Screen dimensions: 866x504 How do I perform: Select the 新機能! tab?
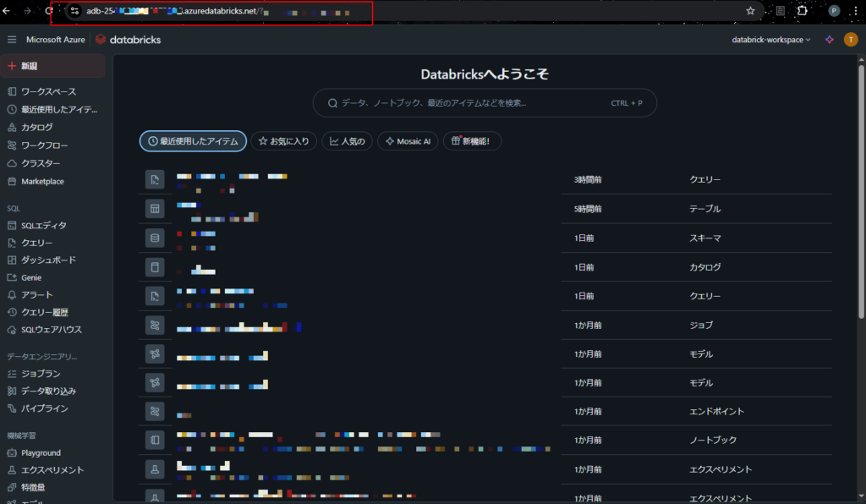tap(472, 141)
